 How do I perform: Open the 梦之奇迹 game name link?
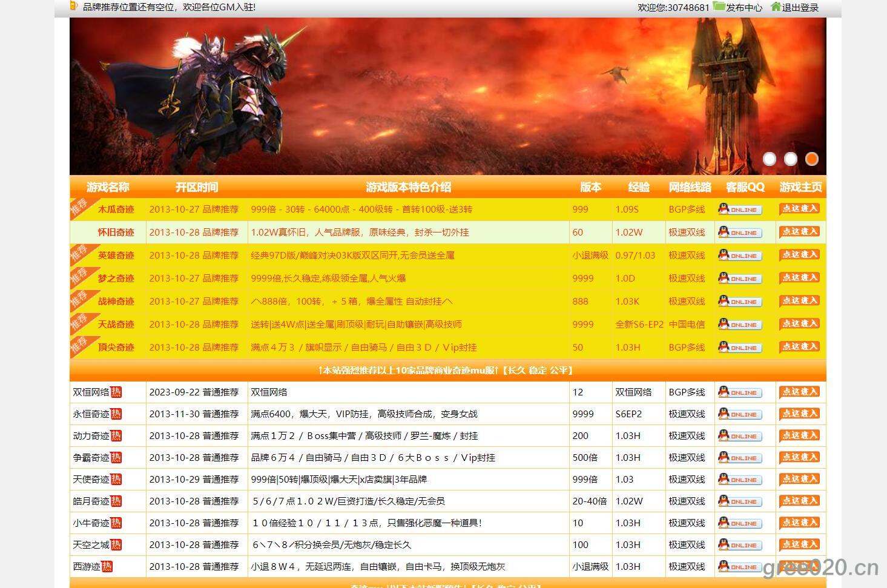coord(116,279)
